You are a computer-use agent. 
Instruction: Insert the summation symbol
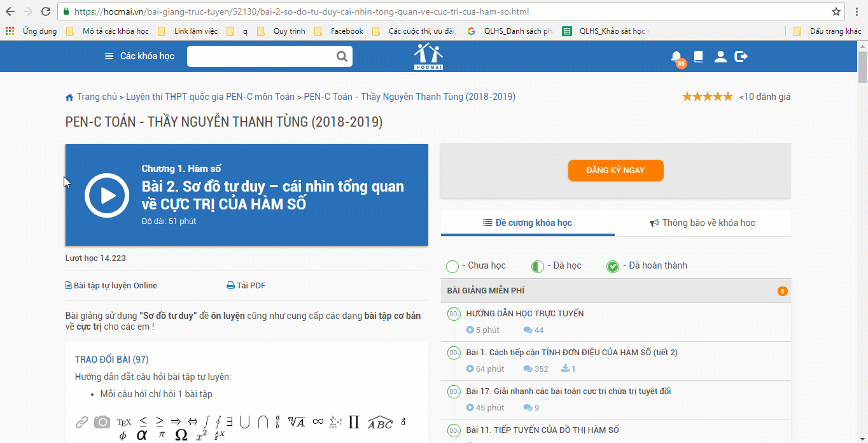click(x=336, y=422)
